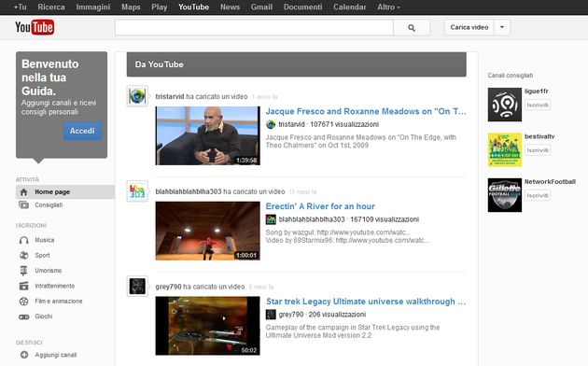
Task: Click tristarvid name in upload heading
Action: coord(170,97)
